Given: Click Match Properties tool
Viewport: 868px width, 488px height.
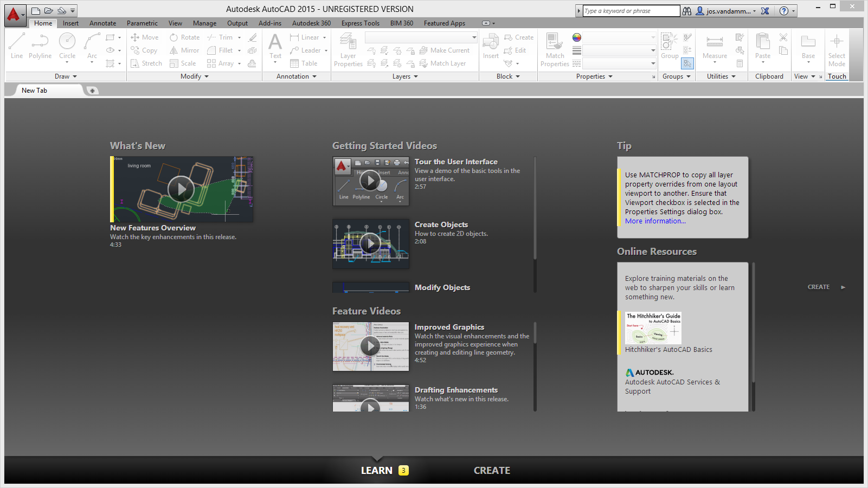Looking at the screenshot, I should coord(555,49).
